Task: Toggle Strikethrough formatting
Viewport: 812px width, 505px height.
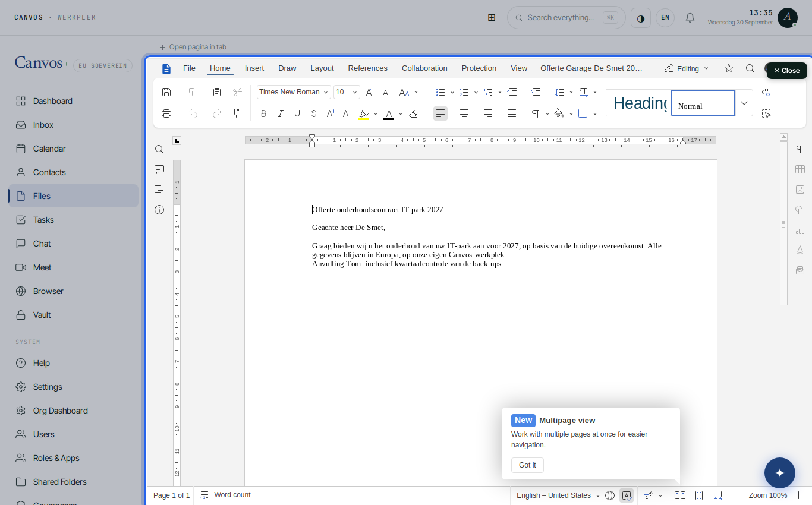Action: click(314, 113)
